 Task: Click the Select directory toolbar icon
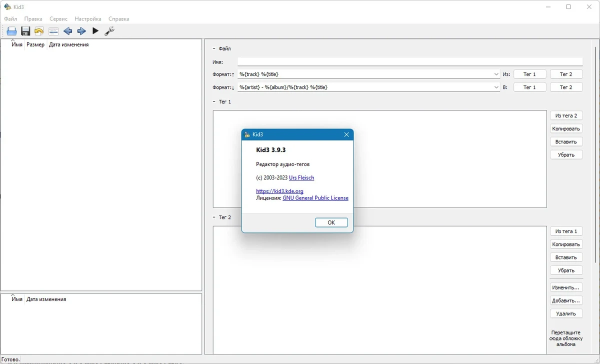(x=53, y=31)
